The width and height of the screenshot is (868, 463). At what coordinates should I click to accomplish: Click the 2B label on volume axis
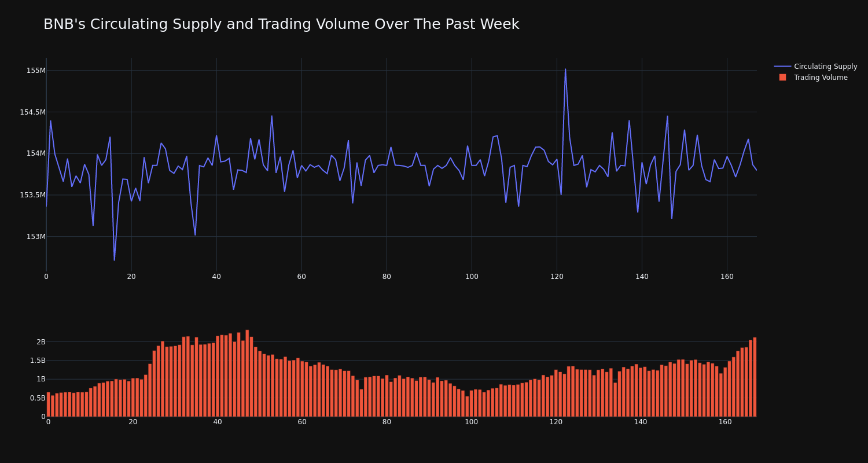click(x=41, y=342)
